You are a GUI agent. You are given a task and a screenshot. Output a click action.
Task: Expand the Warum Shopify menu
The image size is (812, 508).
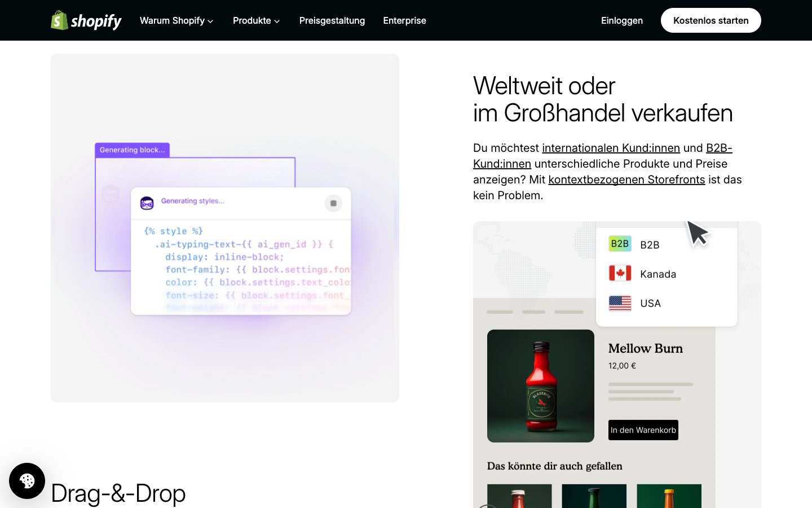[176, 20]
